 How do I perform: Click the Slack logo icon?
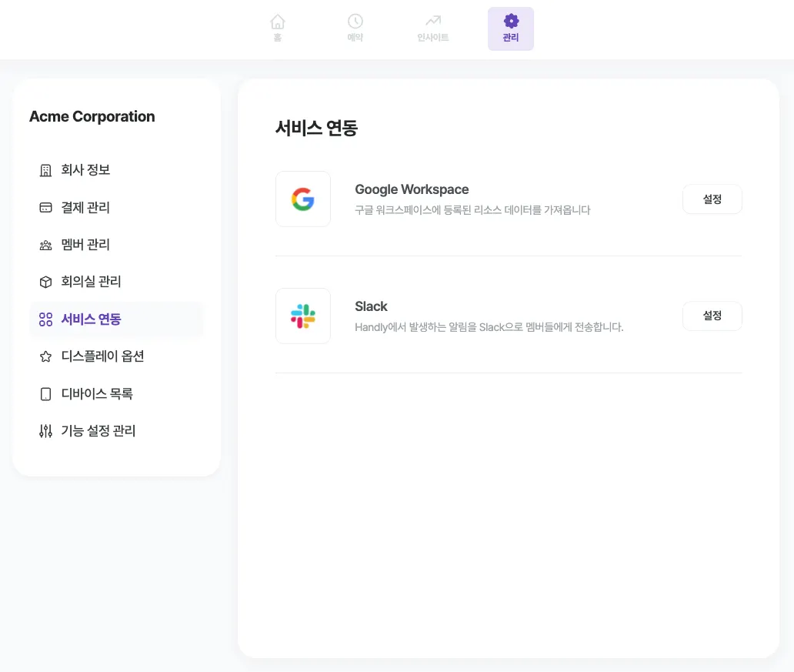point(303,316)
